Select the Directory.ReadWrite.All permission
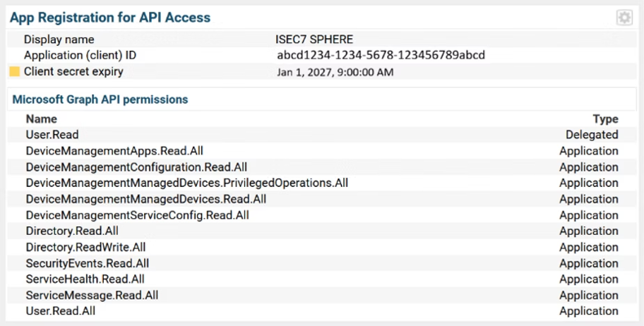Viewport: 644px width, 326px height. tap(85, 247)
